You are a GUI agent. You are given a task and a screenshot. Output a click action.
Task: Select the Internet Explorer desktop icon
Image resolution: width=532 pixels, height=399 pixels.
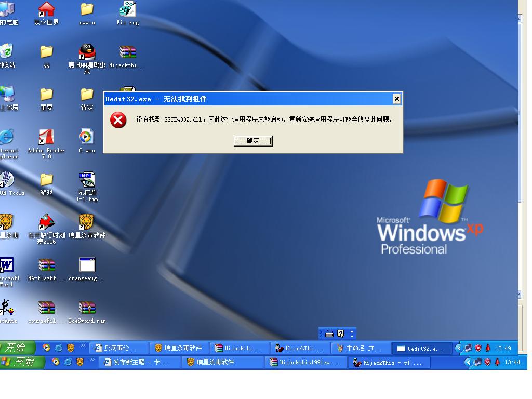(x=7, y=144)
